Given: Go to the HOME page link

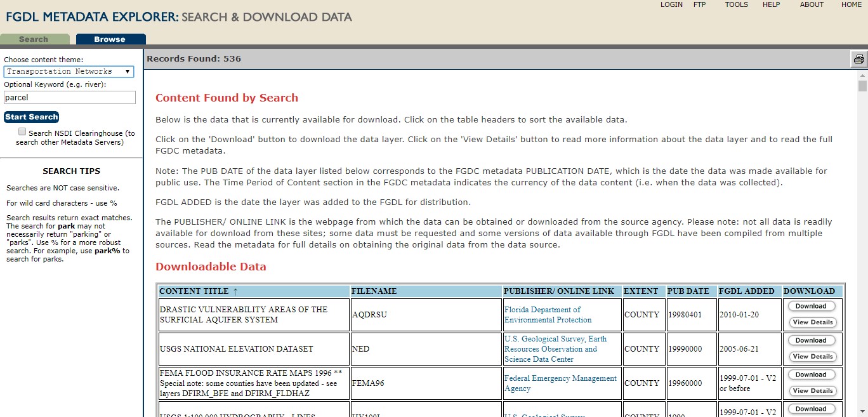Looking at the screenshot, I should tap(852, 4).
